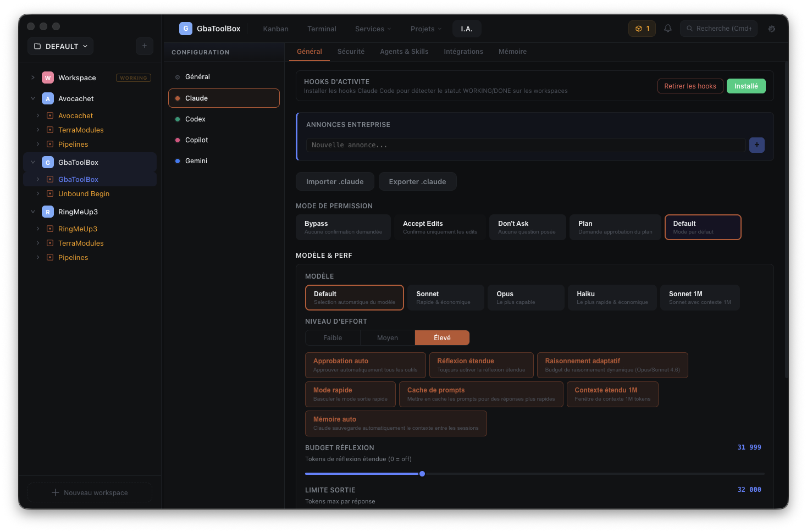Screen dimensions: 807x532
Task: Collapse the Avocachet workspace group
Action: [x=33, y=99]
